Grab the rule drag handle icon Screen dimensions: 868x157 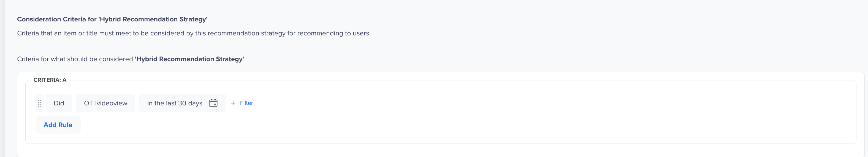tap(39, 103)
